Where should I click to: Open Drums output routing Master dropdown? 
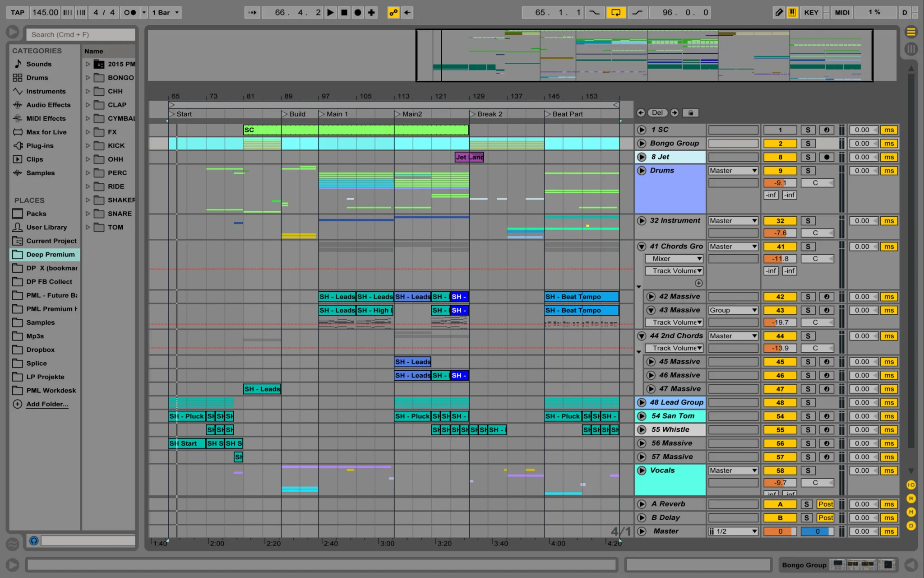pos(733,171)
